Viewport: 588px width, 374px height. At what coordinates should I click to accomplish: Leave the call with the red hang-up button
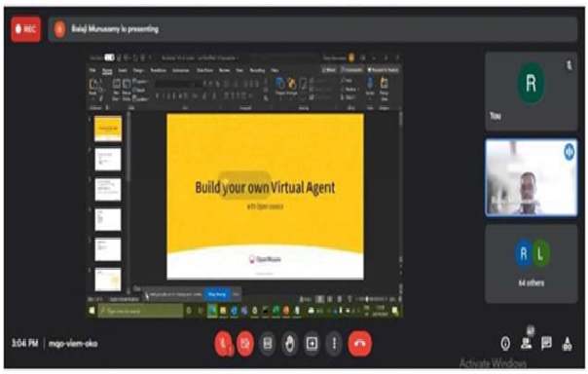pos(360,343)
